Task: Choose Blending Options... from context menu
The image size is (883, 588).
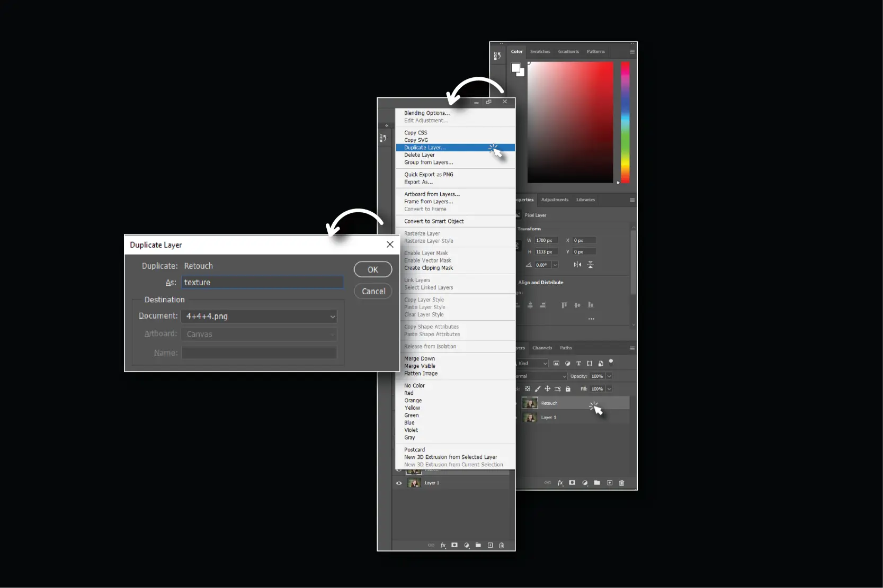Action: (x=456, y=113)
